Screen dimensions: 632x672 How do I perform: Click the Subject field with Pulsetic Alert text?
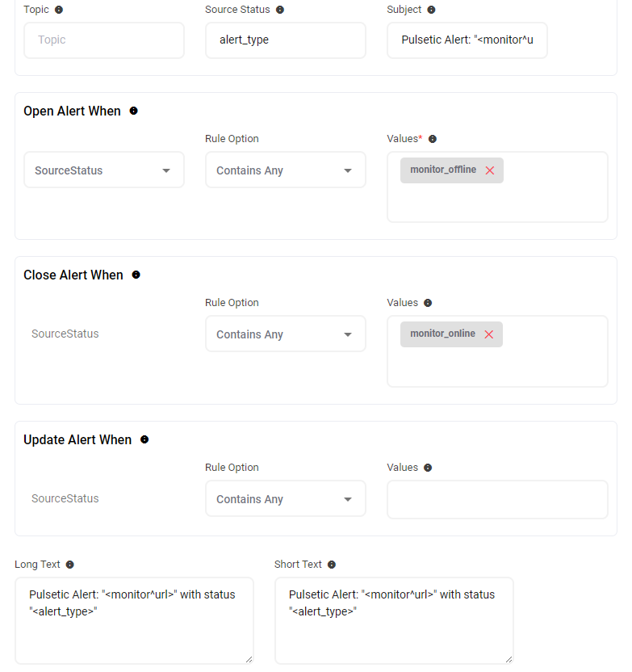pyautogui.click(x=467, y=40)
